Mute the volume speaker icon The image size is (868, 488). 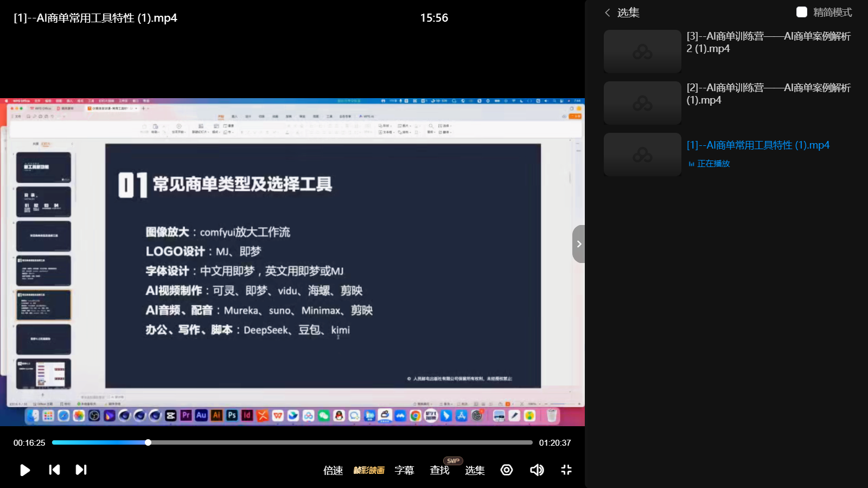[x=537, y=470]
